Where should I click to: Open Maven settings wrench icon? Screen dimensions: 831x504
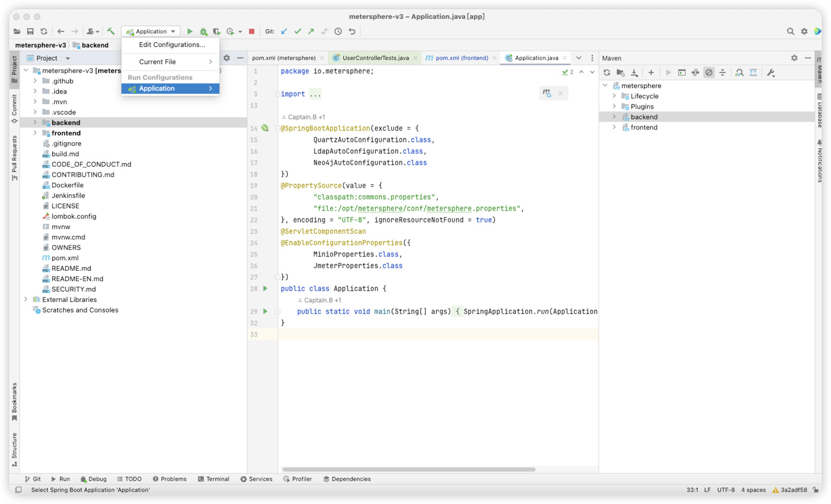click(771, 72)
